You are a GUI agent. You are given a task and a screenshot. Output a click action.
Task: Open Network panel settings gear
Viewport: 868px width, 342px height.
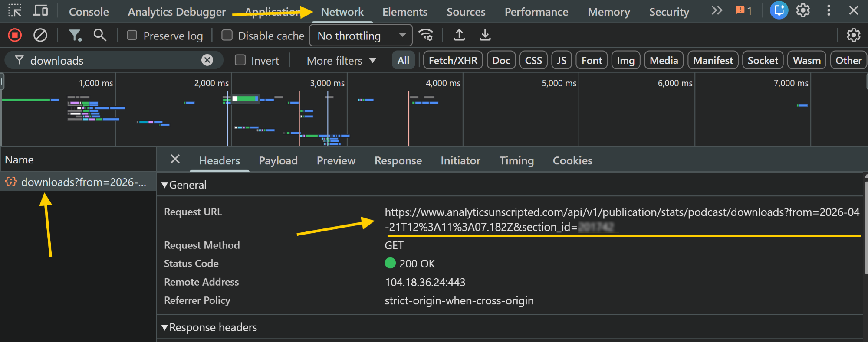(x=853, y=35)
